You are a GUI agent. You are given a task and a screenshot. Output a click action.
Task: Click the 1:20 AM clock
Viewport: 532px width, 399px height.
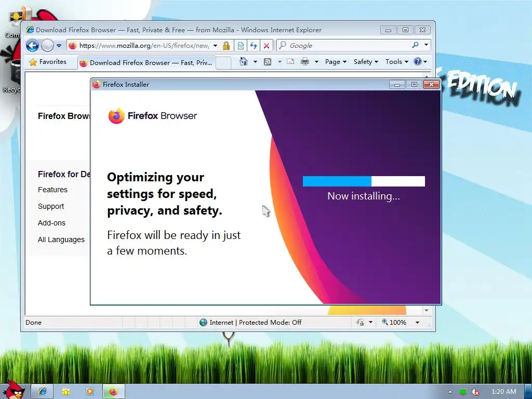[x=504, y=392]
